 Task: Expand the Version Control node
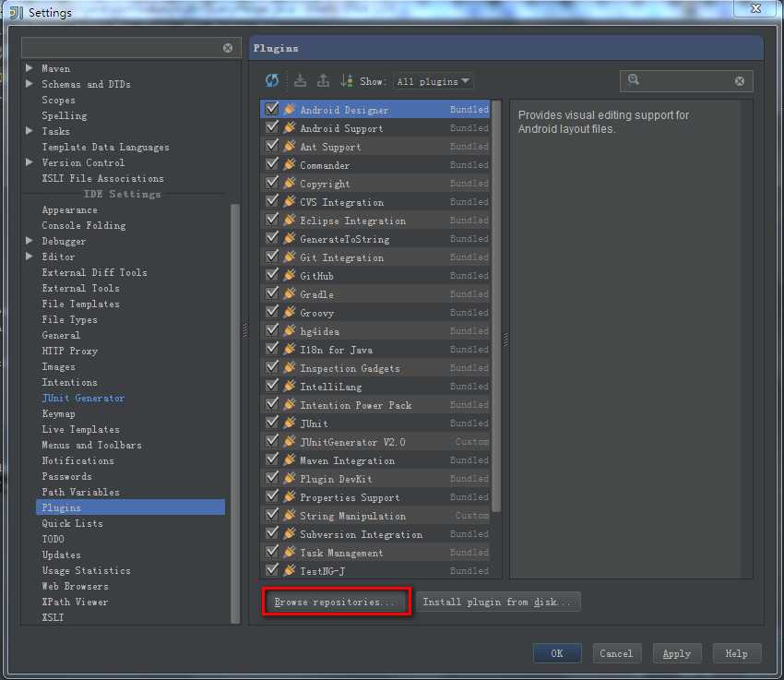click(x=29, y=162)
